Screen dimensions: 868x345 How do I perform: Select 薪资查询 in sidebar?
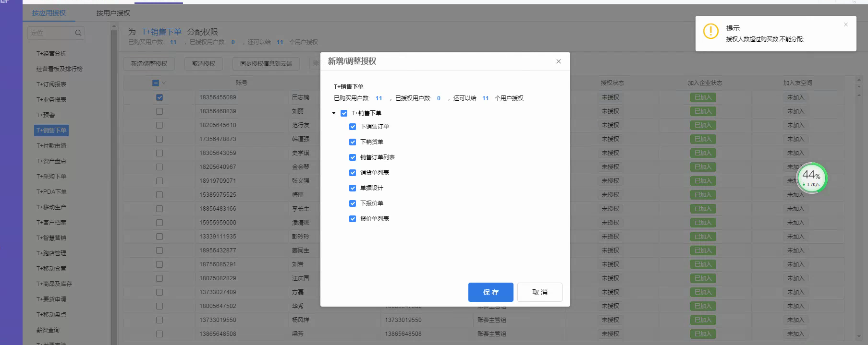click(48, 330)
